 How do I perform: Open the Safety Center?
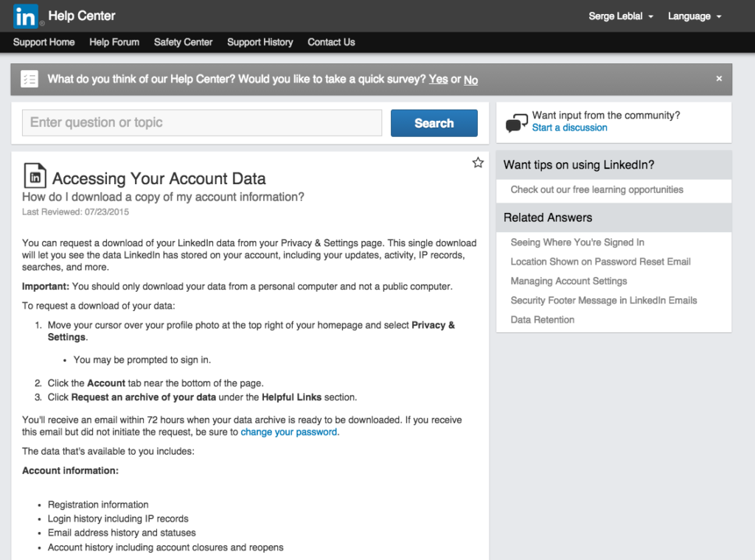[x=183, y=42]
